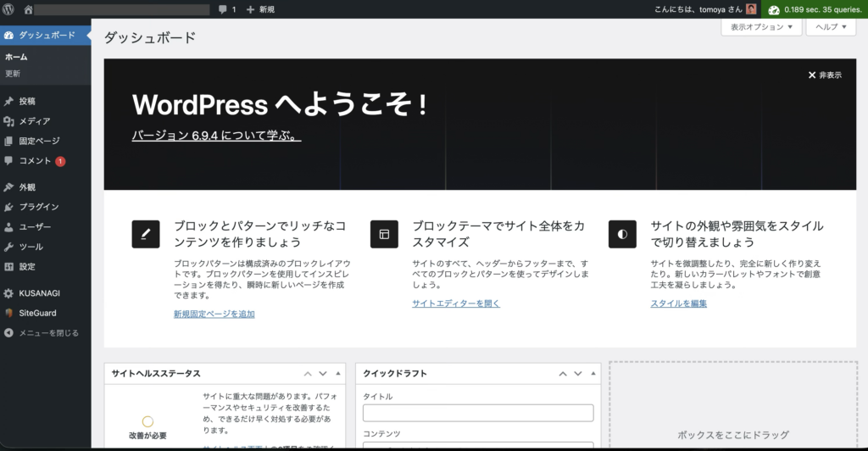The width and height of the screenshot is (868, 451).
Task: Select 更新 submenu under Dashboard
Action: tap(13, 74)
